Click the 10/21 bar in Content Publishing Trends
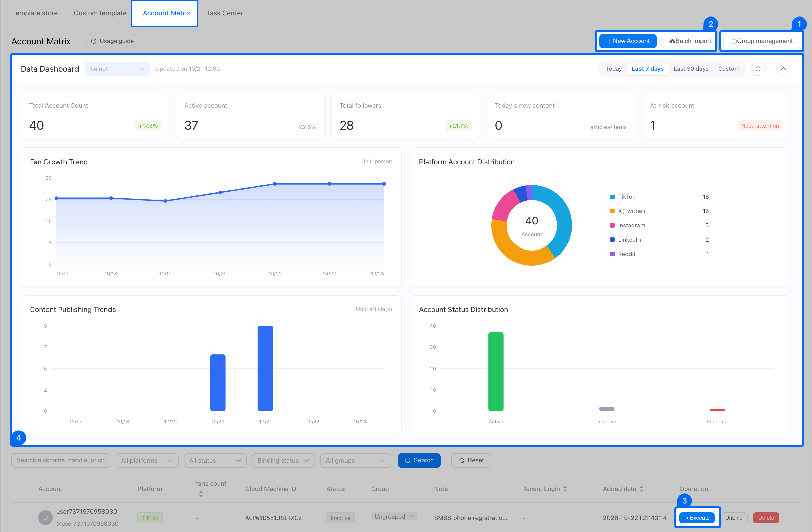Image resolution: width=812 pixels, height=532 pixels. pos(265,368)
